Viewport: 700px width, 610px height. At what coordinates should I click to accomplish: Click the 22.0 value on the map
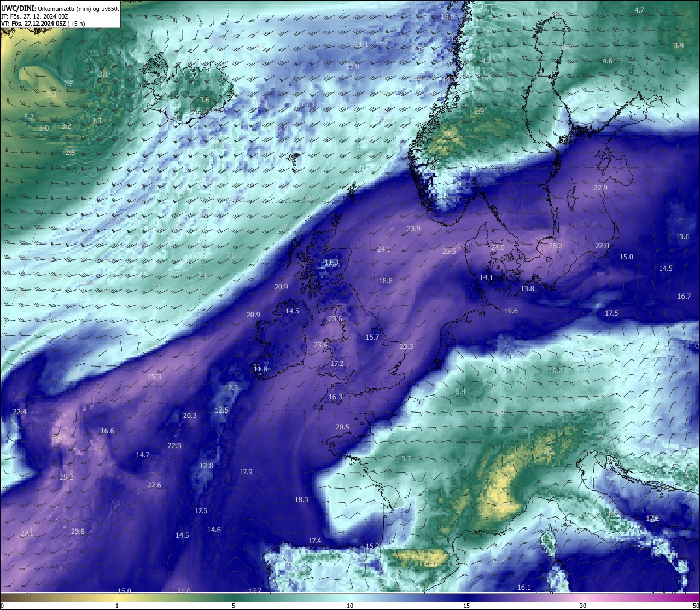pyautogui.click(x=602, y=246)
